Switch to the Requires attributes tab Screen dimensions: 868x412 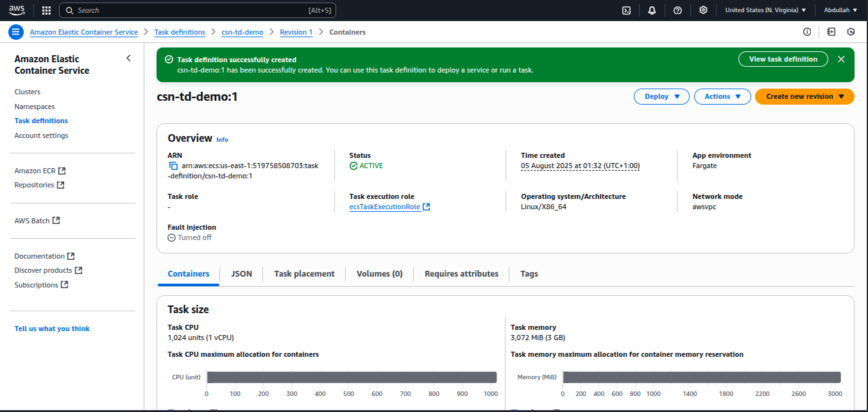pyautogui.click(x=461, y=274)
